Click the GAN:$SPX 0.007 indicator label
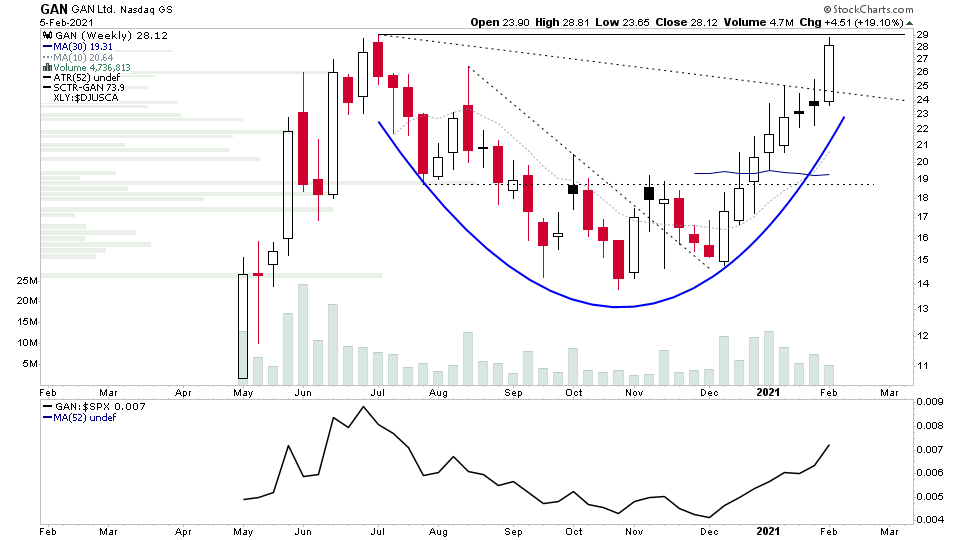The image size is (960, 540). pos(100,407)
